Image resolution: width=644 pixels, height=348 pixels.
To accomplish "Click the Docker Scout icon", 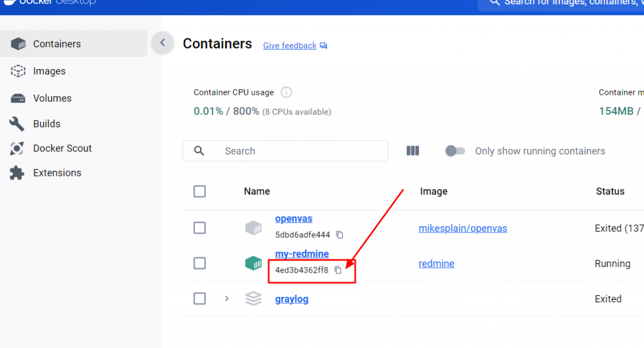I will click(x=17, y=148).
